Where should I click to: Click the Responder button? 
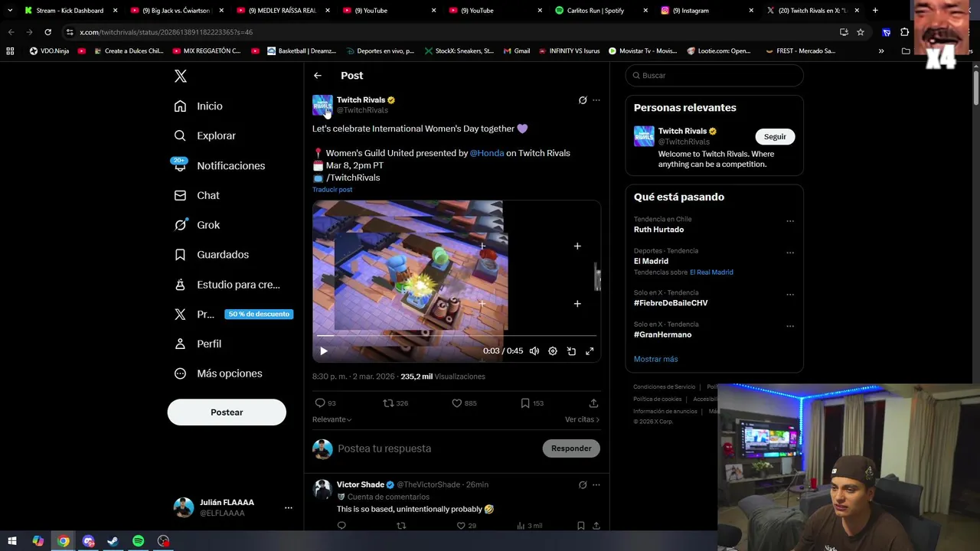click(x=571, y=448)
